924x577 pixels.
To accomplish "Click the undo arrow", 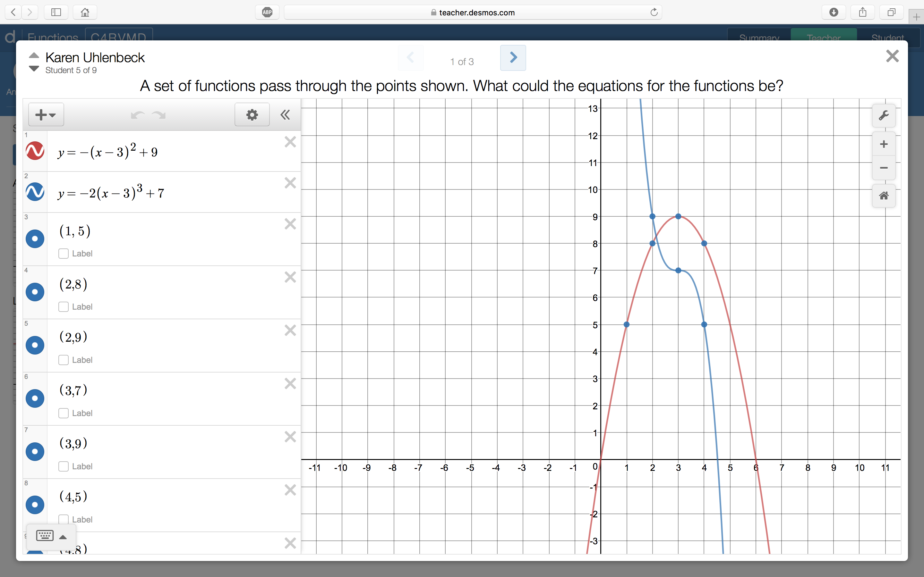I will [x=137, y=115].
